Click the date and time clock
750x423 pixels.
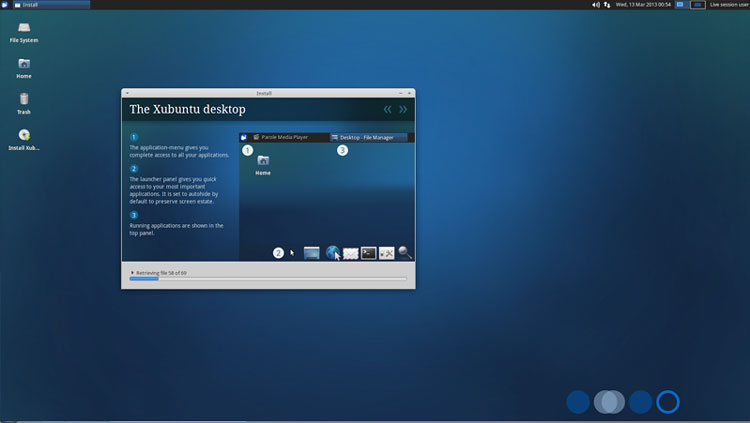643,5
